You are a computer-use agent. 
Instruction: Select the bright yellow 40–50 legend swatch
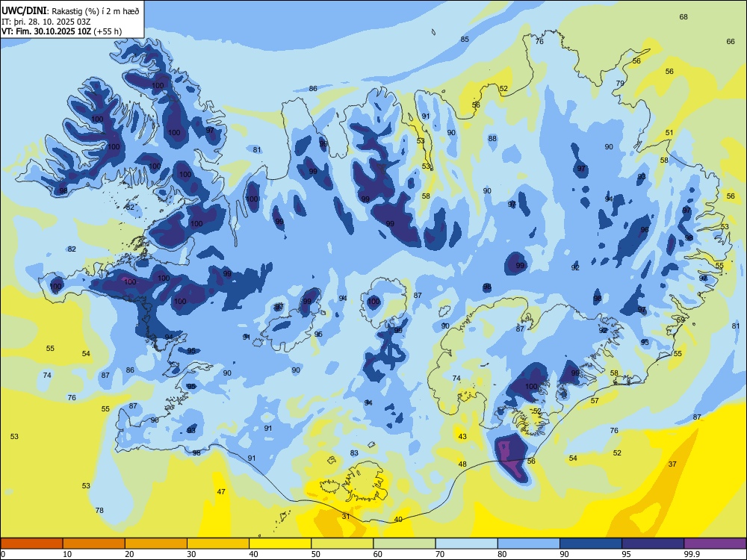click(x=280, y=544)
